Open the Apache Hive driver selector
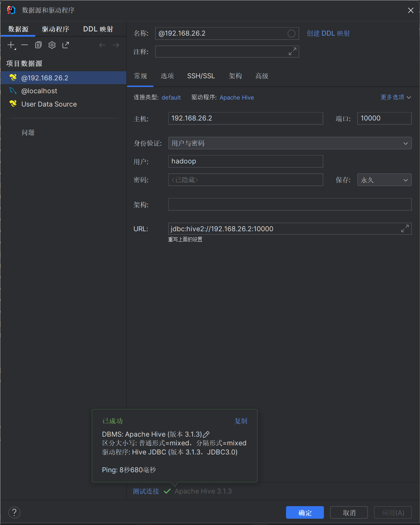This screenshot has width=420, height=525. [237, 97]
